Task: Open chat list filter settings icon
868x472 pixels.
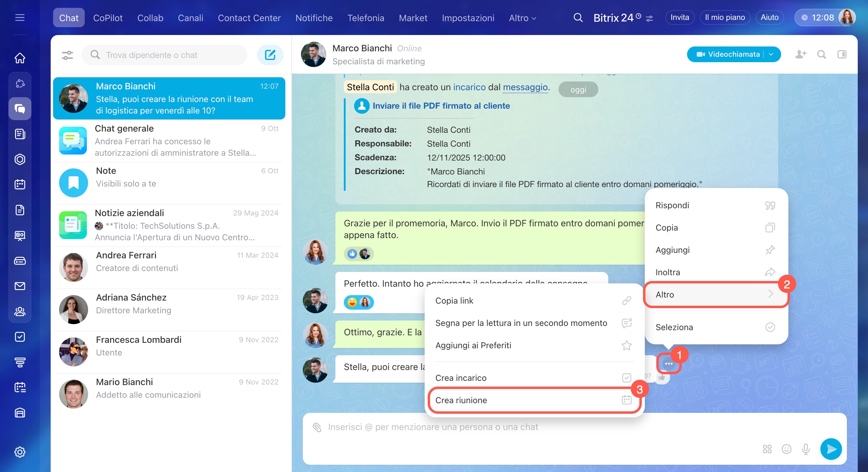Action: tap(67, 55)
